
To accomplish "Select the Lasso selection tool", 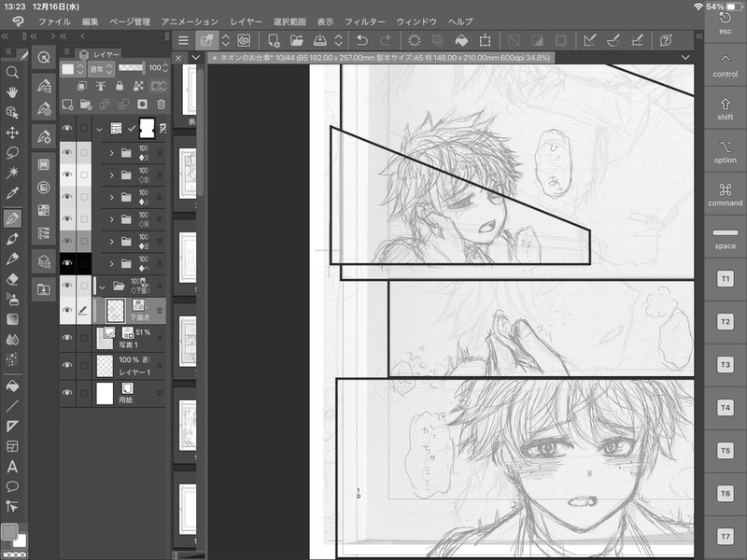I will click(12, 152).
